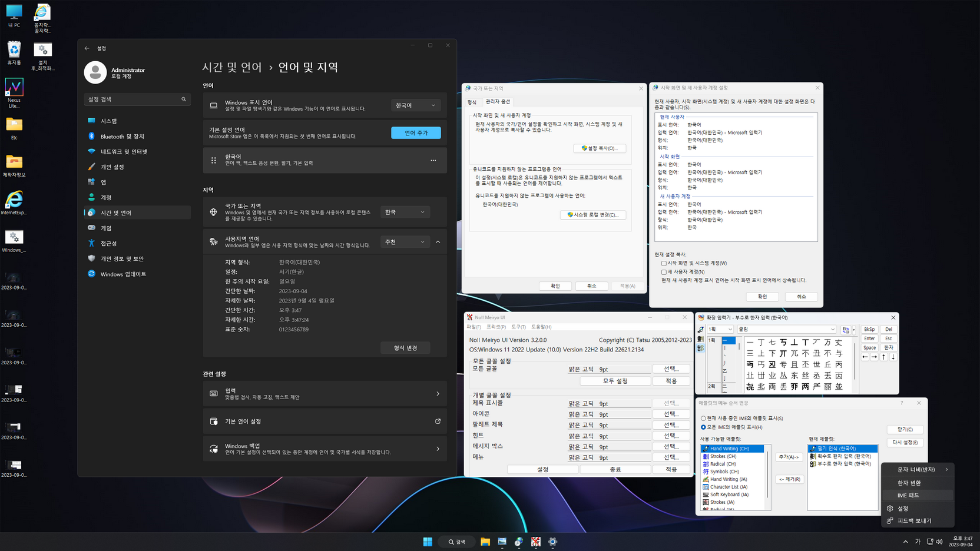Open 도구(T) menu in No!! Meiryo UI
The width and height of the screenshot is (980, 551).
coord(519,327)
